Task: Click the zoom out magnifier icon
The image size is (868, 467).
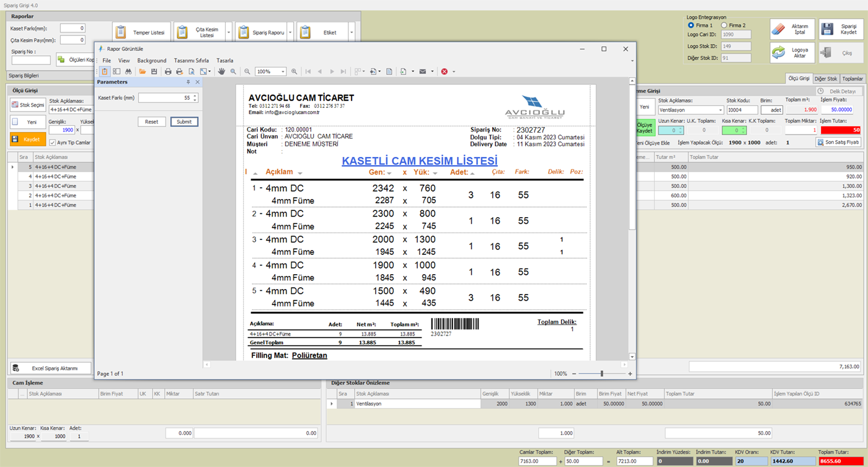Action: coord(247,71)
